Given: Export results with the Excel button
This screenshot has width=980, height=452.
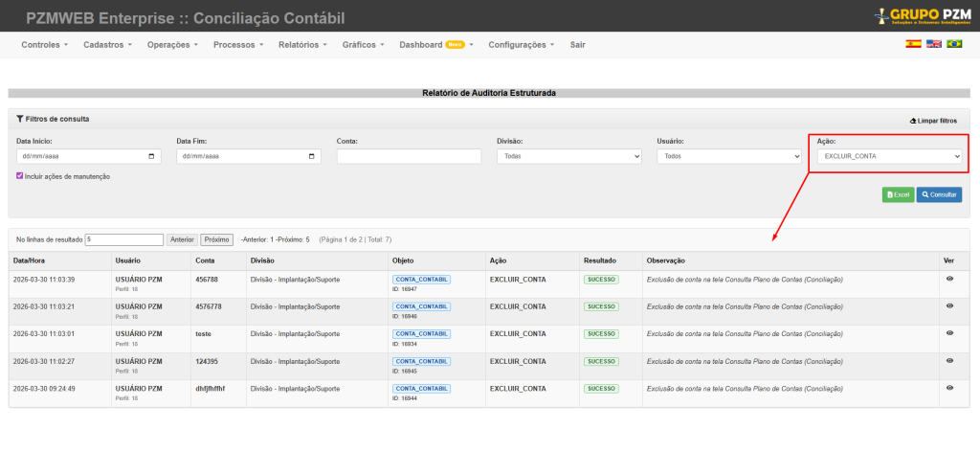Looking at the screenshot, I should point(897,194).
